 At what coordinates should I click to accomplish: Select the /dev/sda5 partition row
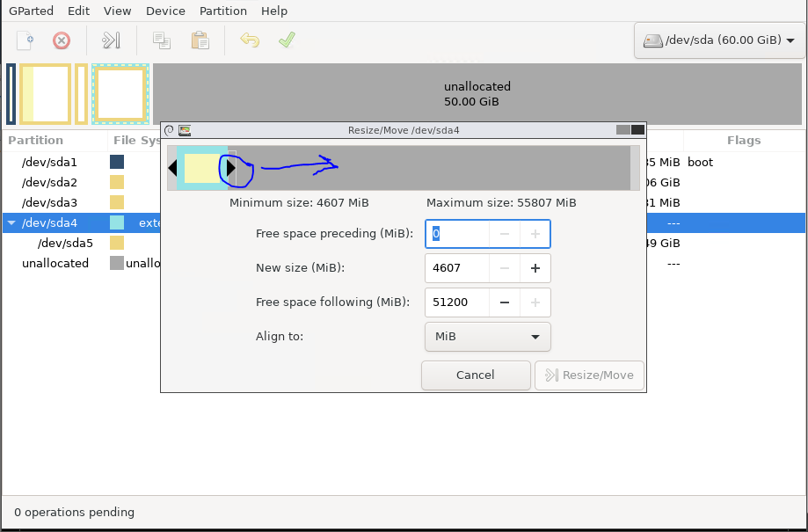click(83, 243)
